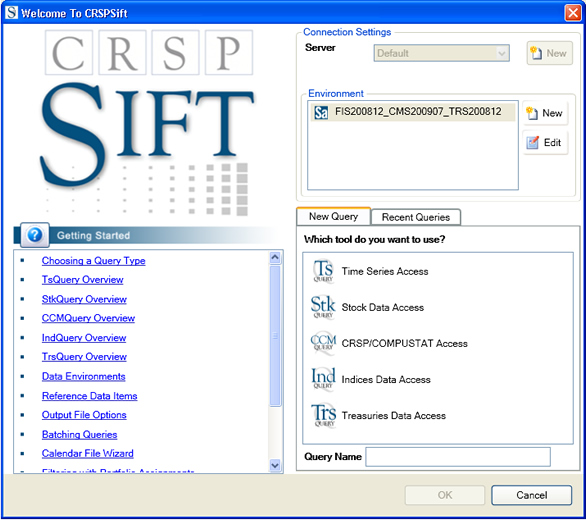This screenshot has height=520, width=586.
Task: Open the Server dropdown showing Default
Action: (x=441, y=53)
